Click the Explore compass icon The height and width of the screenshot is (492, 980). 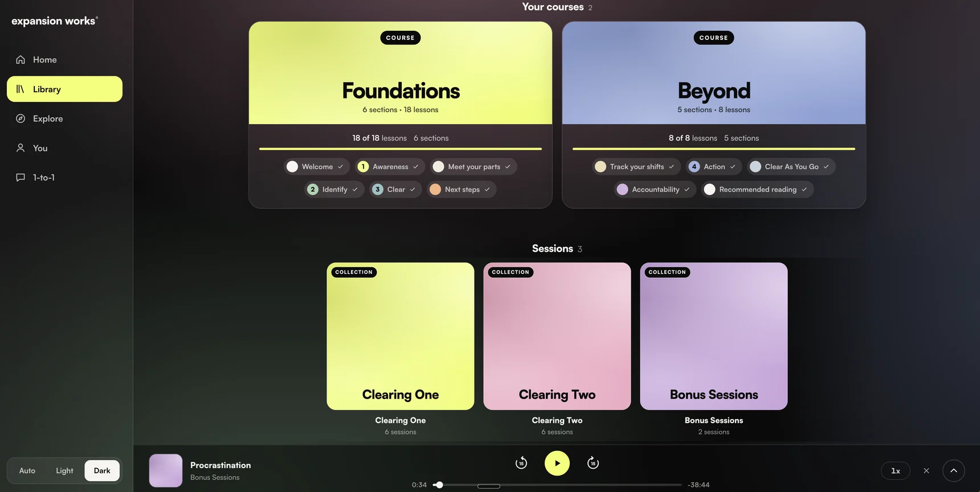[21, 118]
